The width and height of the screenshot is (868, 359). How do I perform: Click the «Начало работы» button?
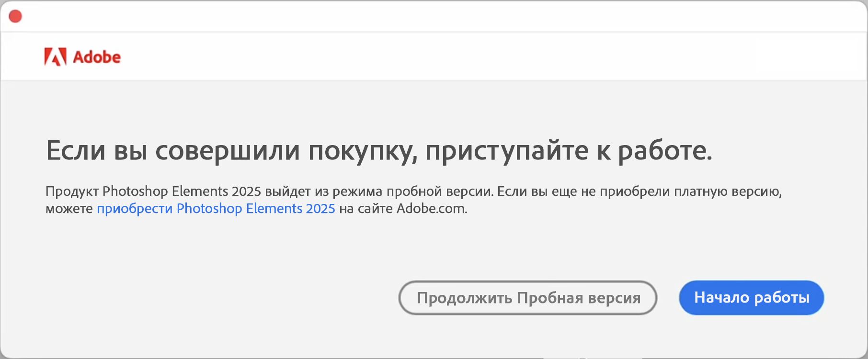(751, 298)
